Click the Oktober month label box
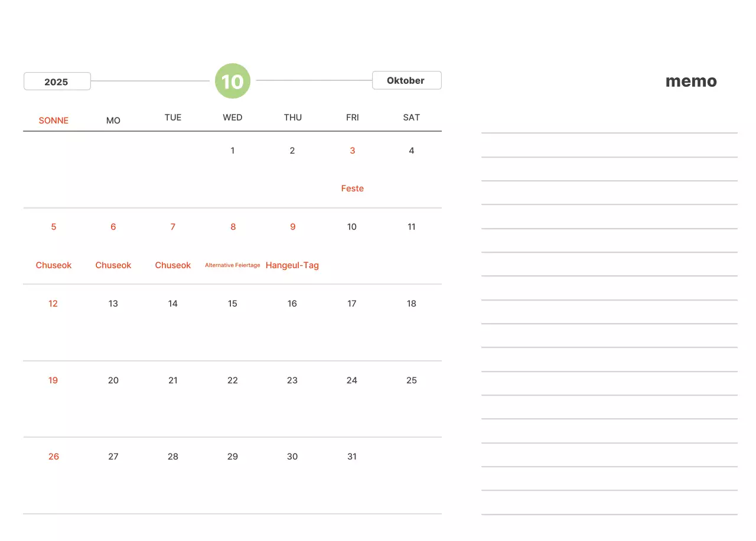This screenshot has height=541, width=756. [406, 80]
